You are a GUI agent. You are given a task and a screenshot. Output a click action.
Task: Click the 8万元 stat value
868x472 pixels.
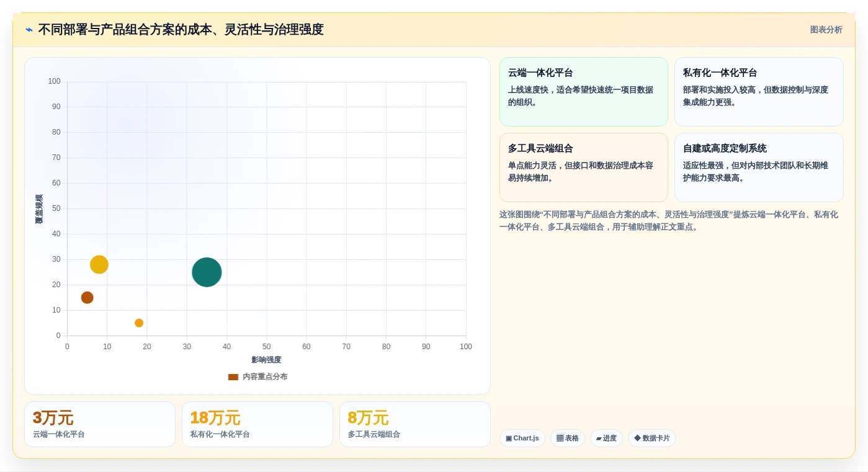[368, 418]
